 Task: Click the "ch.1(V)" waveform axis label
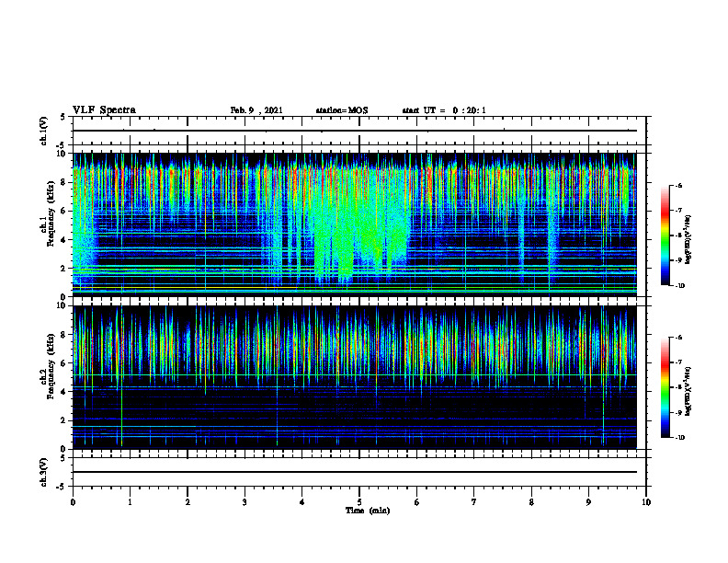(x=44, y=131)
